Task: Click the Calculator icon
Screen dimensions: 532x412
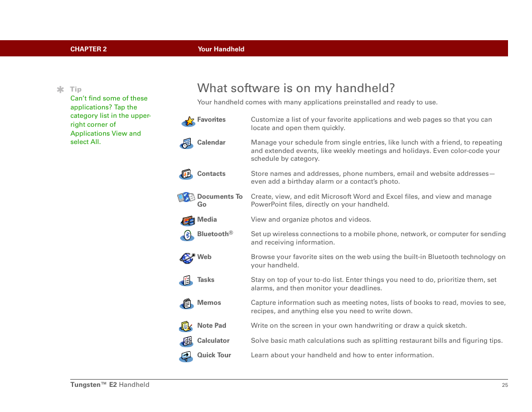Action: point(186,341)
